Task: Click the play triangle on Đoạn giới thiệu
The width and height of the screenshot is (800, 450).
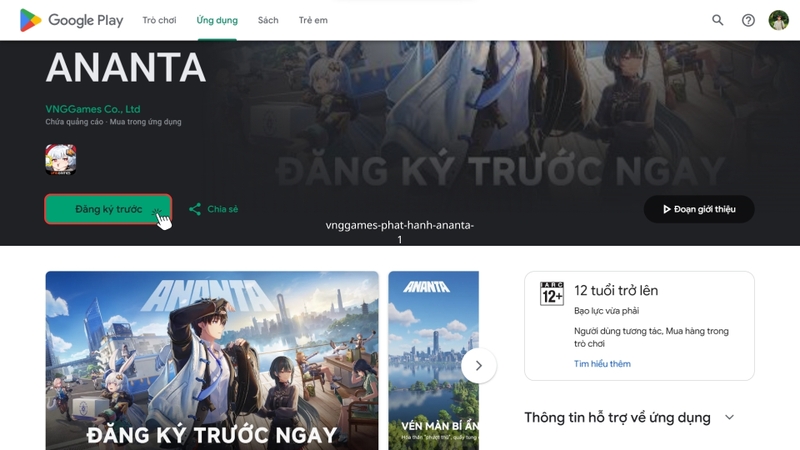Action: (666, 209)
